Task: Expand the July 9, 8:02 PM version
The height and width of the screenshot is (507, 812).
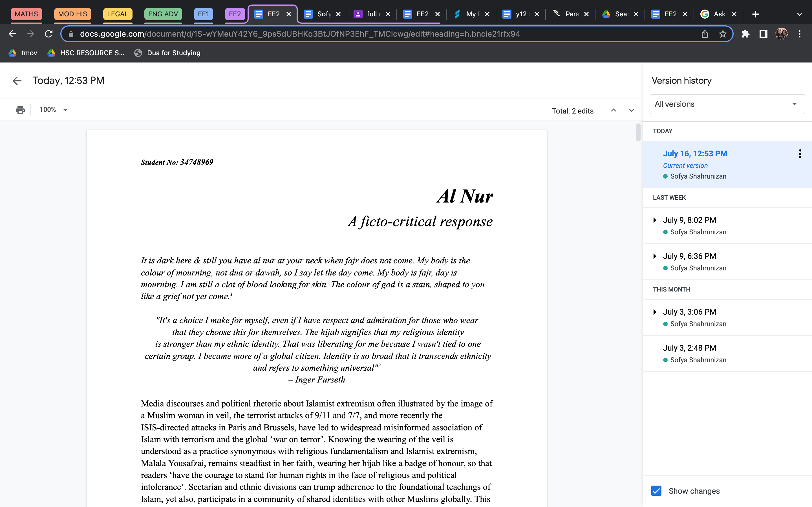Action: 655,220
